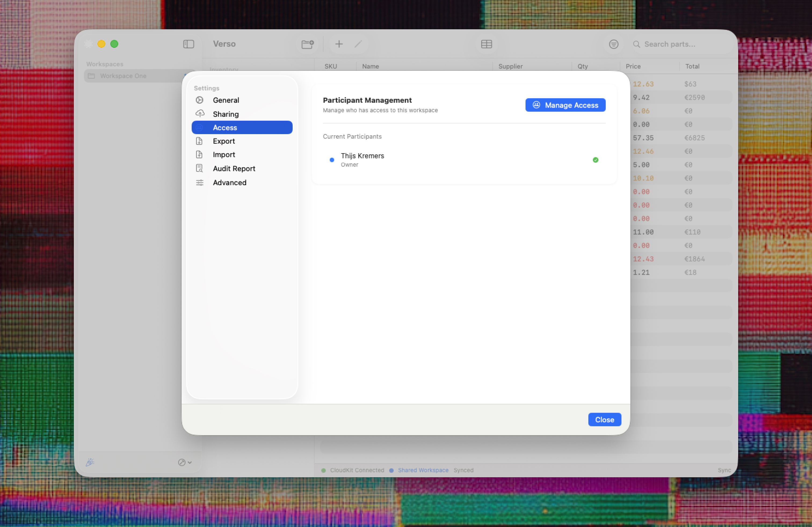Close the settings dialog
Viewport: 812px width, 527px height.
[604, 420]
